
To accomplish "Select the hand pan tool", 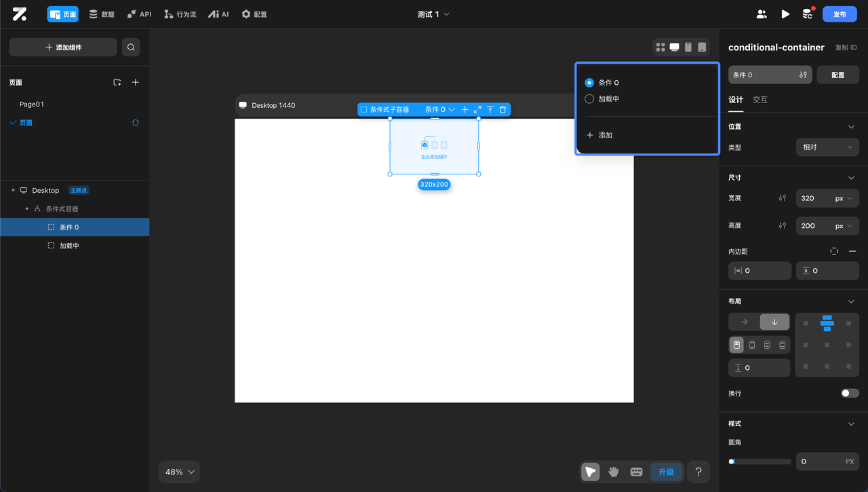I will tap(614, 472).
